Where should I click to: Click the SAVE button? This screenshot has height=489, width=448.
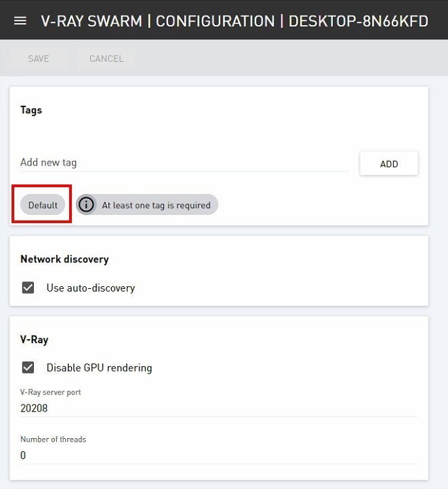39,58
